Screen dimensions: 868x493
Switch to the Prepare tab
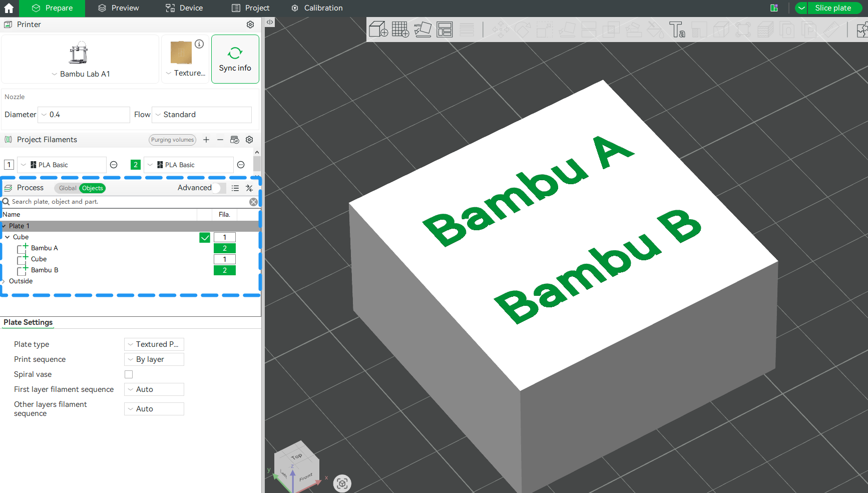click(x=52, y=8)
